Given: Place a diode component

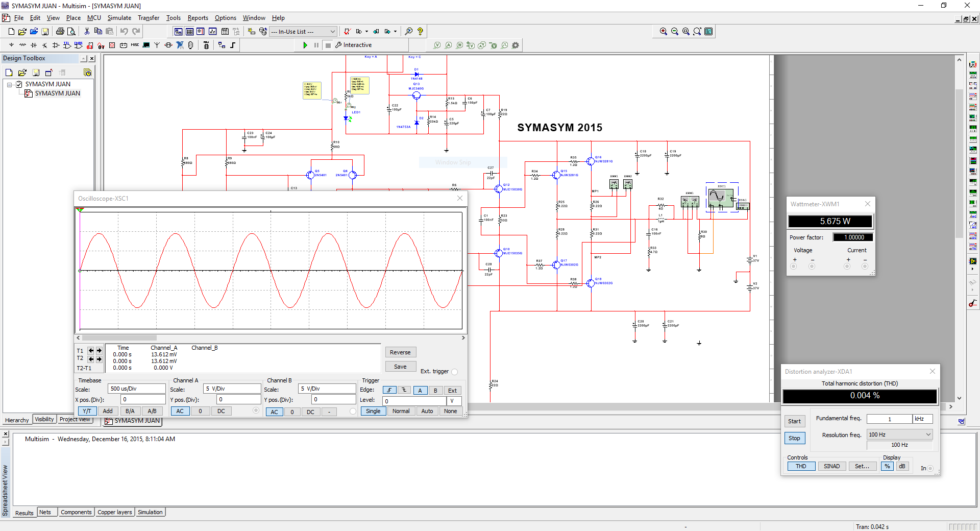Looking at the screenshot, I should (x=34, y=45).
